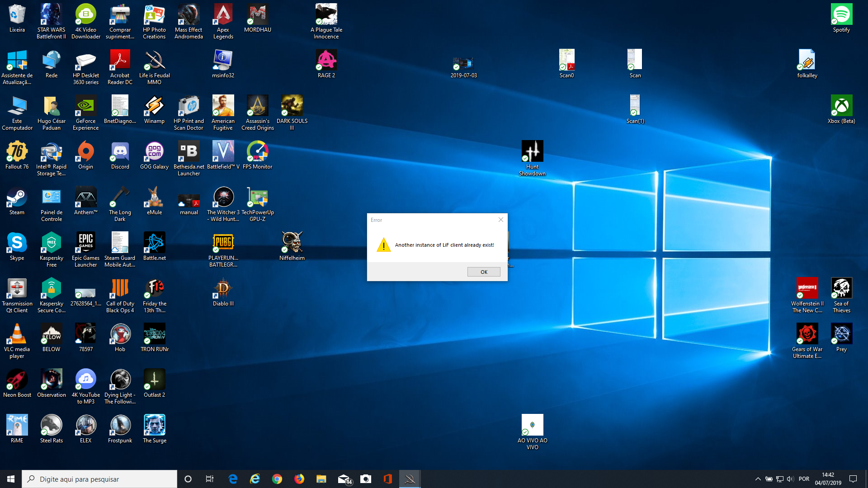
Task: Select the Spotify desktop icon
Action: [841, 19]
